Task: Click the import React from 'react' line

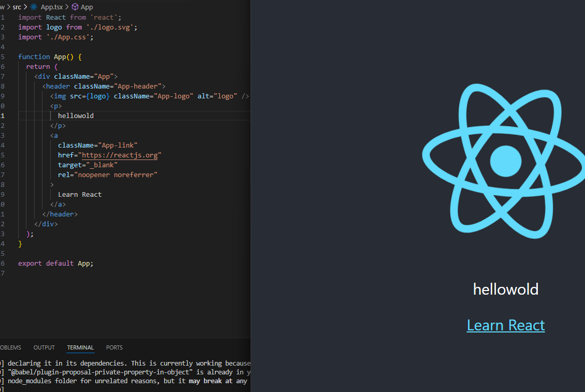Action: 69,18
